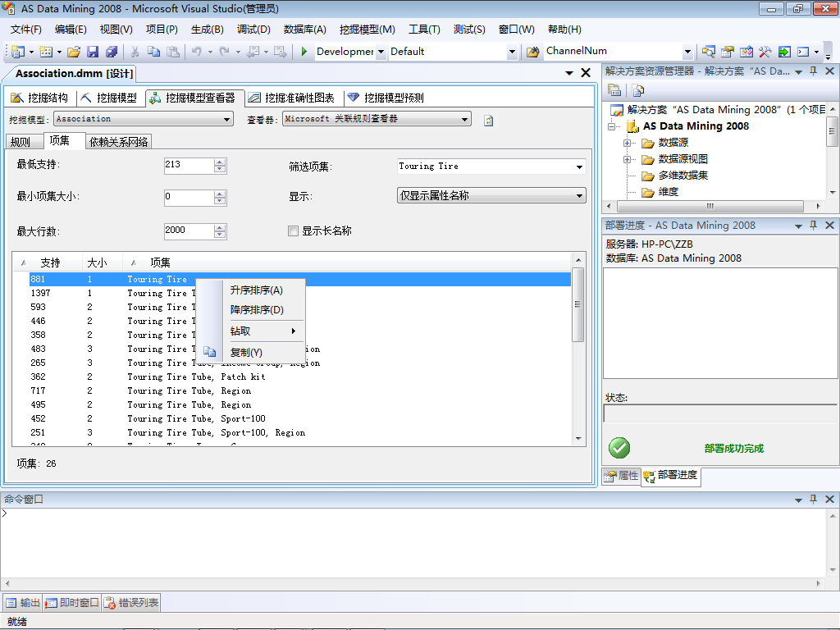Click the Find in Files icon beside ChannelNum
The image size is (840, 630).
click(x=532, y=52)
